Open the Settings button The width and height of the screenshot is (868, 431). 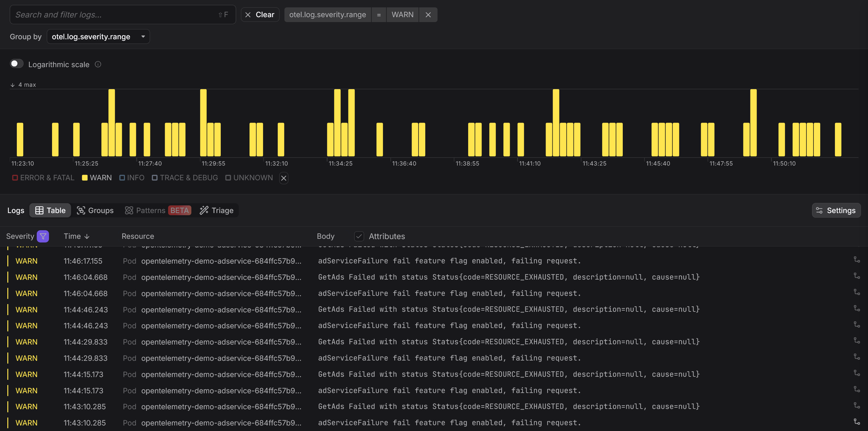tap(836, 210)
